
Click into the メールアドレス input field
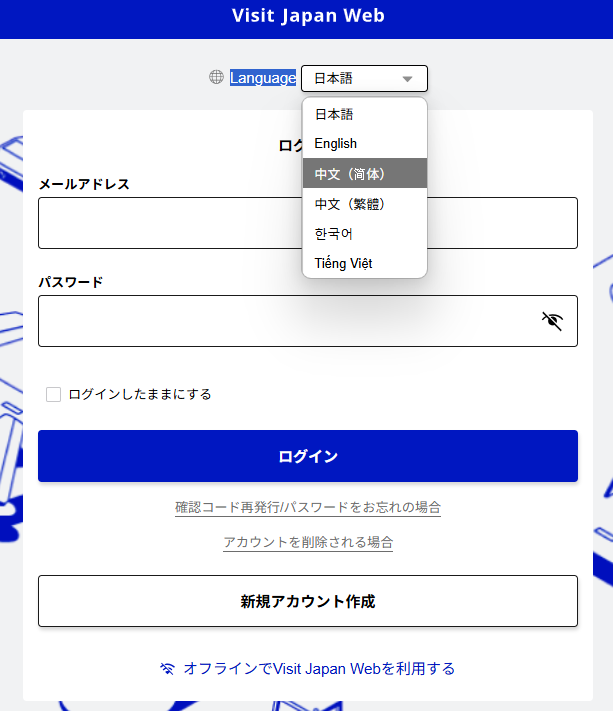click(x=308, y=223)
